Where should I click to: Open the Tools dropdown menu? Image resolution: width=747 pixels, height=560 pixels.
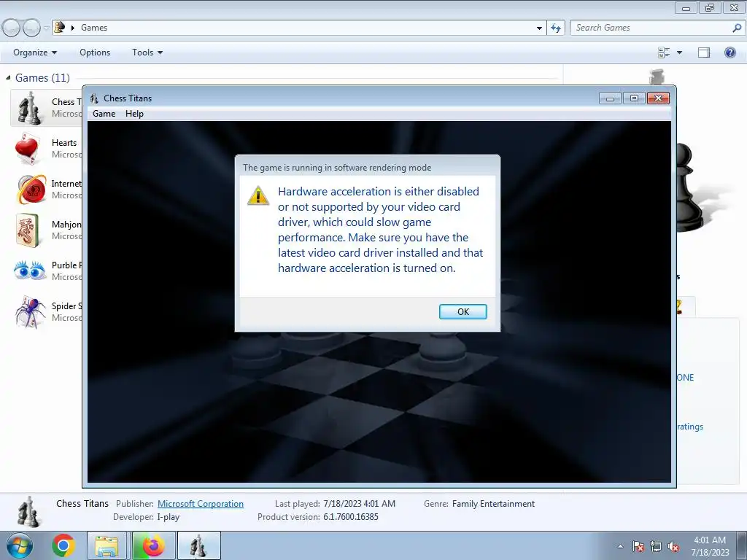pyautogui.click(x=147, y=52)
